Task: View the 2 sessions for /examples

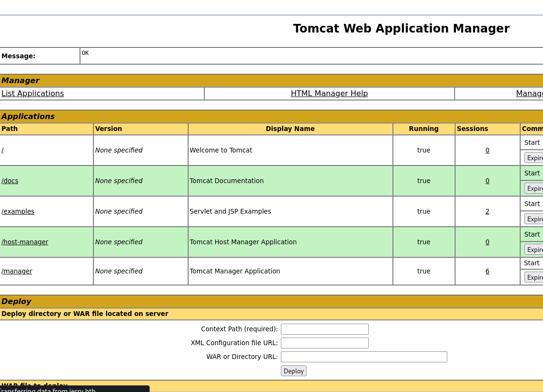Action: 487,211
